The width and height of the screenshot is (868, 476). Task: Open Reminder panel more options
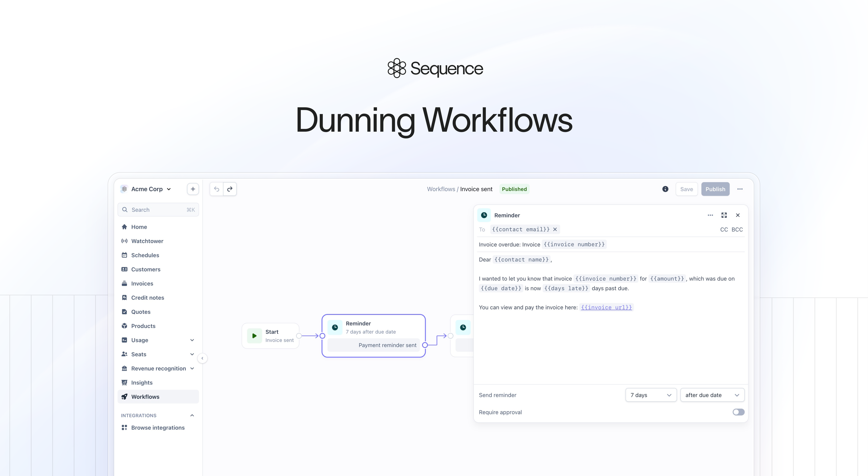click(x=710, y=215)
